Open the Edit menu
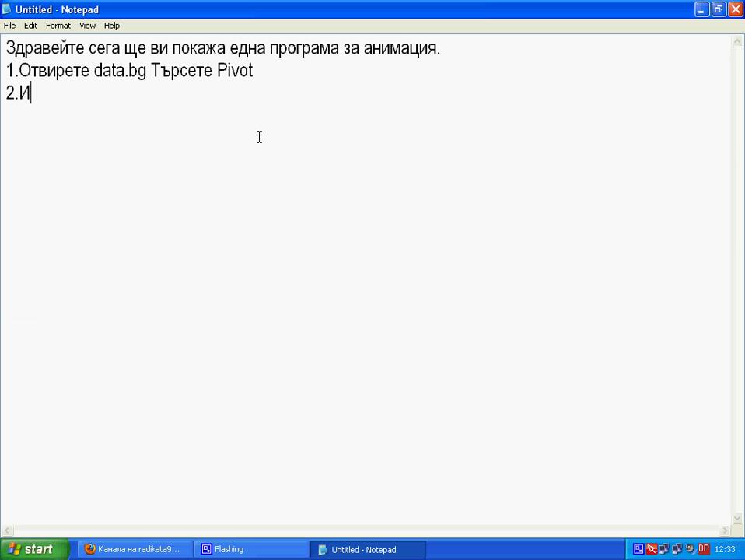745x560 pixels. [x=30, y=26]
